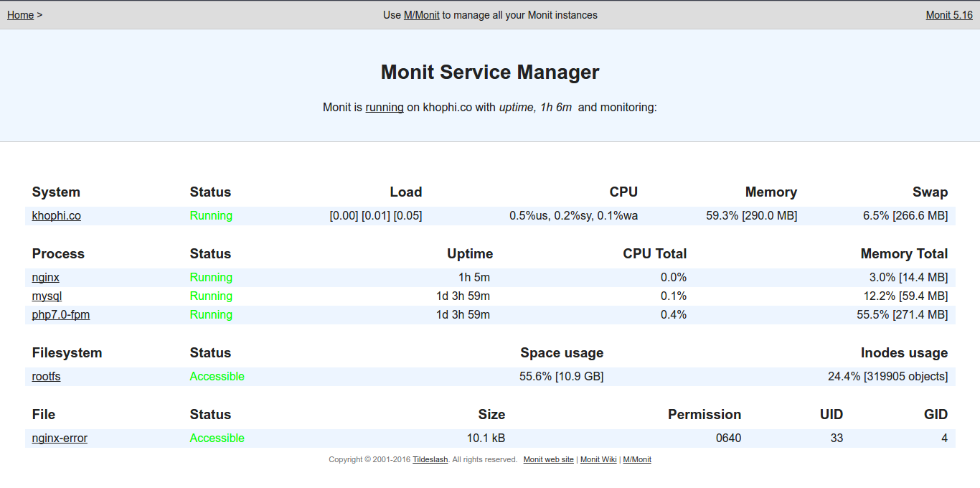Open the nginx-error file entry

tap(60, 438)
